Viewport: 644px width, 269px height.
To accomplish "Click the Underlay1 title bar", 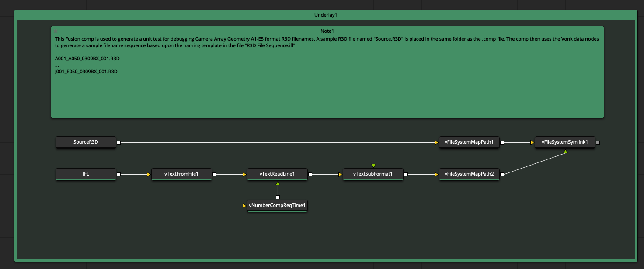I will pos(326,15).
